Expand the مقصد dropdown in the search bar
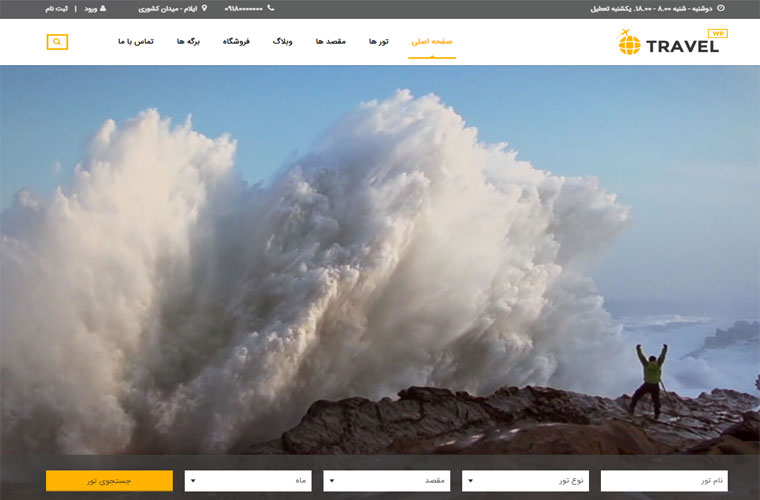 pyautogui.click(x=387, y=481)
